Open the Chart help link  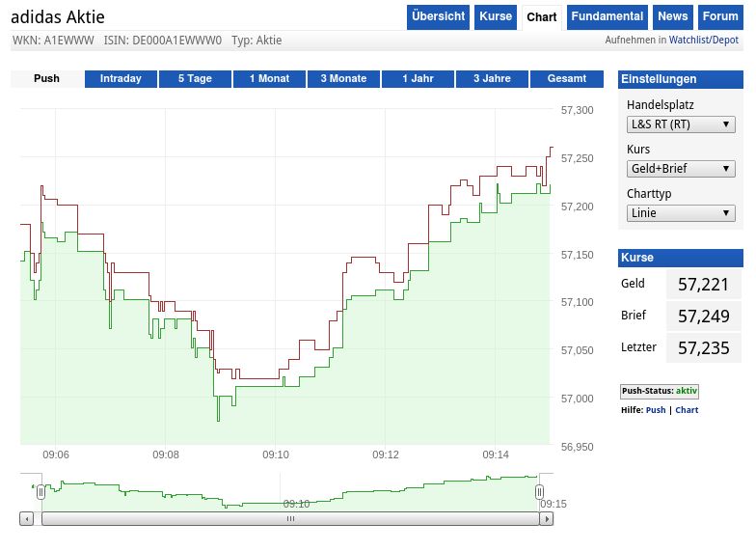[x=687, y=410]
